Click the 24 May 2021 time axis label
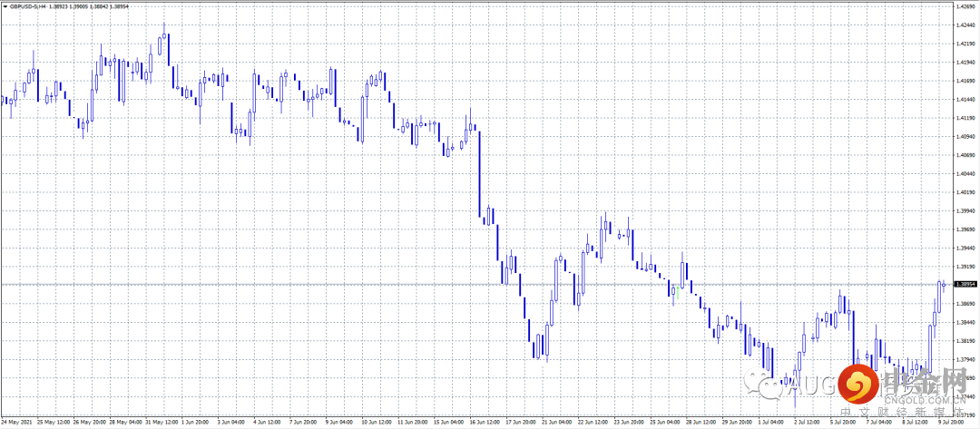Image resolution: width=980 pixels, height=429 pixels. pyautogui.click(x=17, y=423)
